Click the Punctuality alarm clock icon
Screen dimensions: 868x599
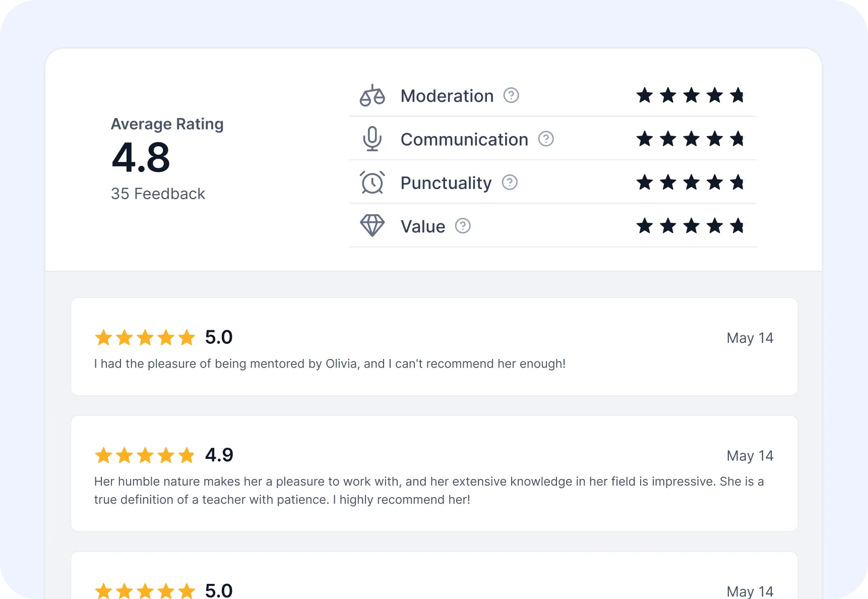pyautogui.click(x=372, y=183)
